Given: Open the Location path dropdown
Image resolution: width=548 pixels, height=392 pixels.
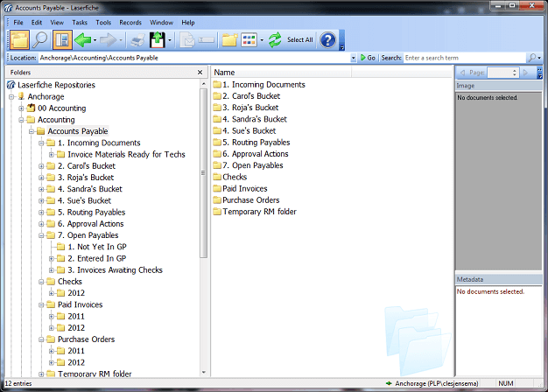Looking at the screenshot, I should (x=354, y=58).
